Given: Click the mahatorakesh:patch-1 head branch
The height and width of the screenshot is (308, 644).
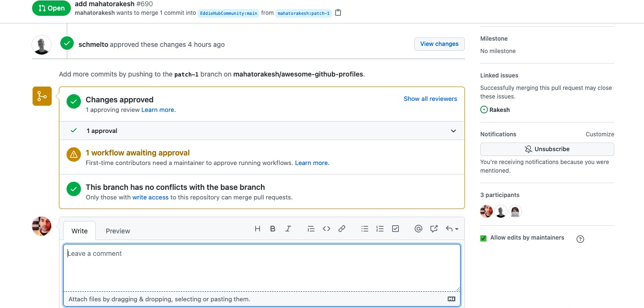Looking at the screenshot, I should coord(304,13).
